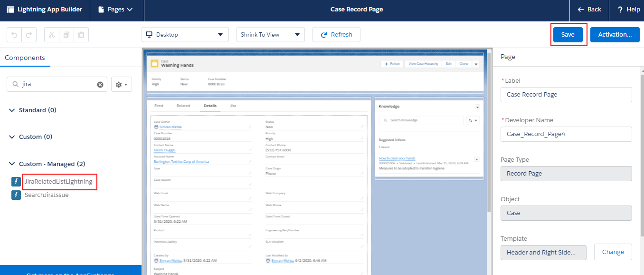This screenshot has width=644, height=275.
Task: Copy the selected component
Action: click(66, 35)
